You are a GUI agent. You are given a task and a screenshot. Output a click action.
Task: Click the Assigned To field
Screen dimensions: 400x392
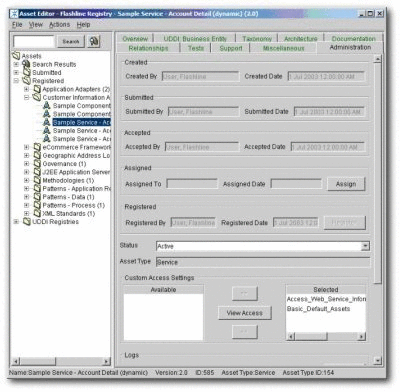pos(192,184)
